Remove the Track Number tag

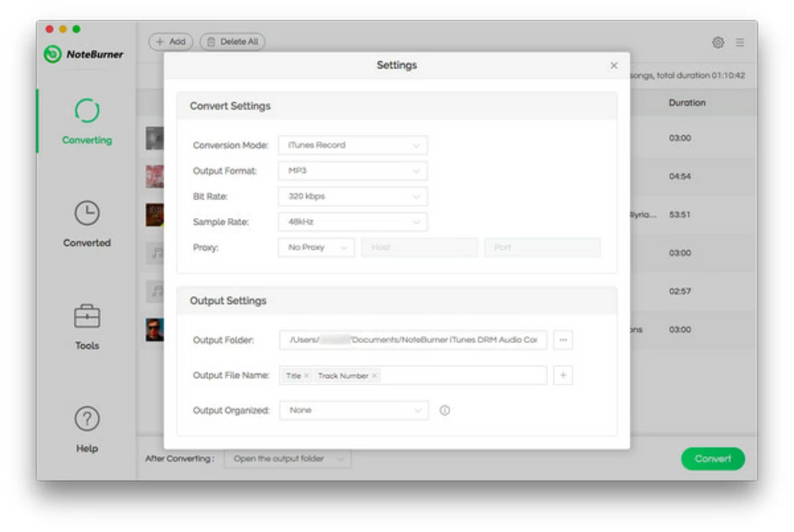pyautogui.click(x=374, y=376)
